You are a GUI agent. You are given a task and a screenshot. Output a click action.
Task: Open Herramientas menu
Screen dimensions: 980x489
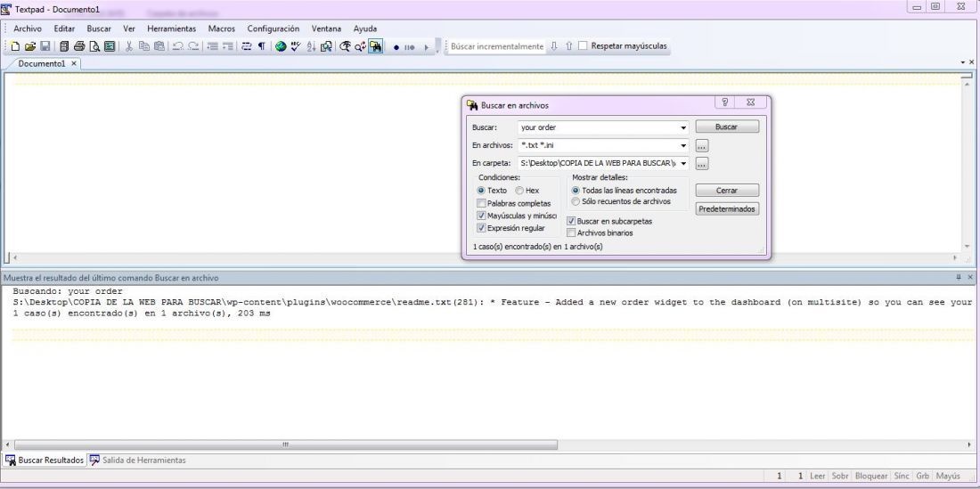pyautogui.click(x=171, y=29)
